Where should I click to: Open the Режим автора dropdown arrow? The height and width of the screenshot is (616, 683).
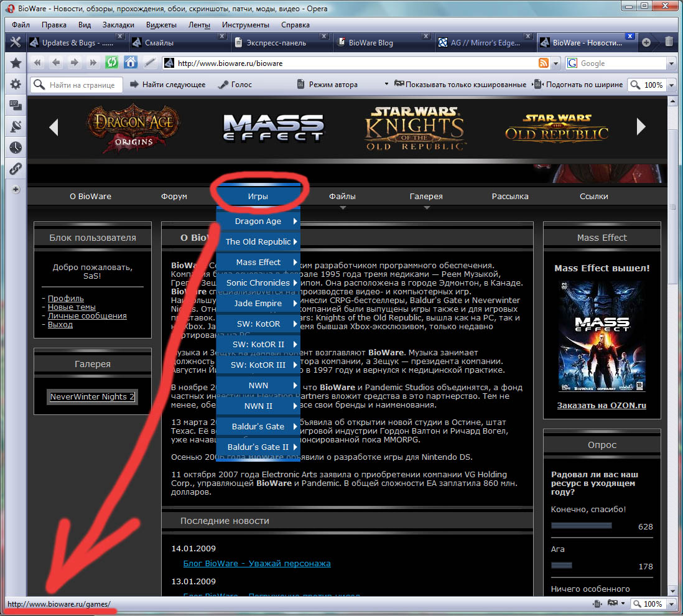pyautogui.click(x=386, y=84)
